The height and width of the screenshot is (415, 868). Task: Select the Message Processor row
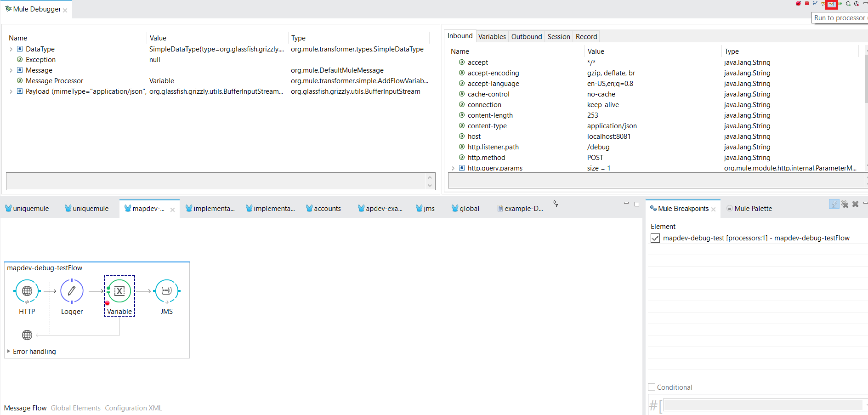tap(219, 81)
